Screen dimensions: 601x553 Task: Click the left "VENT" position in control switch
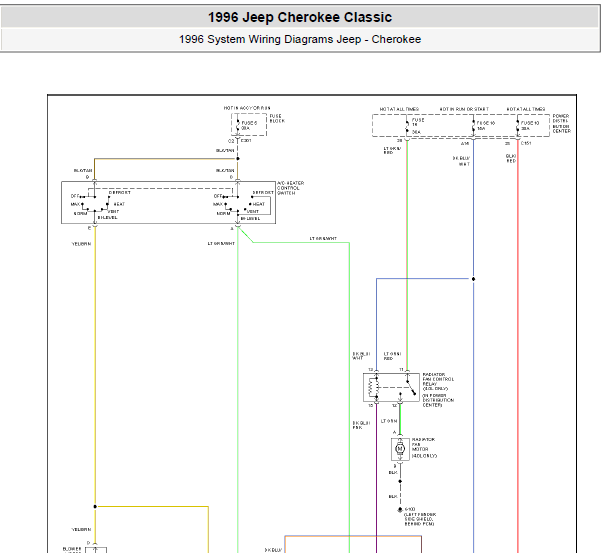coord(113,211)
